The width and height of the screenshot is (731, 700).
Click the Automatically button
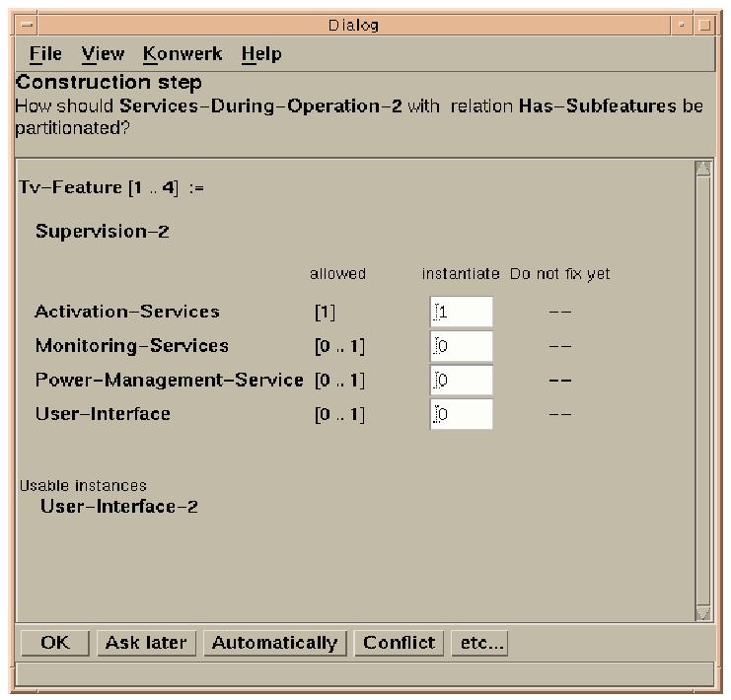(275, 643)
